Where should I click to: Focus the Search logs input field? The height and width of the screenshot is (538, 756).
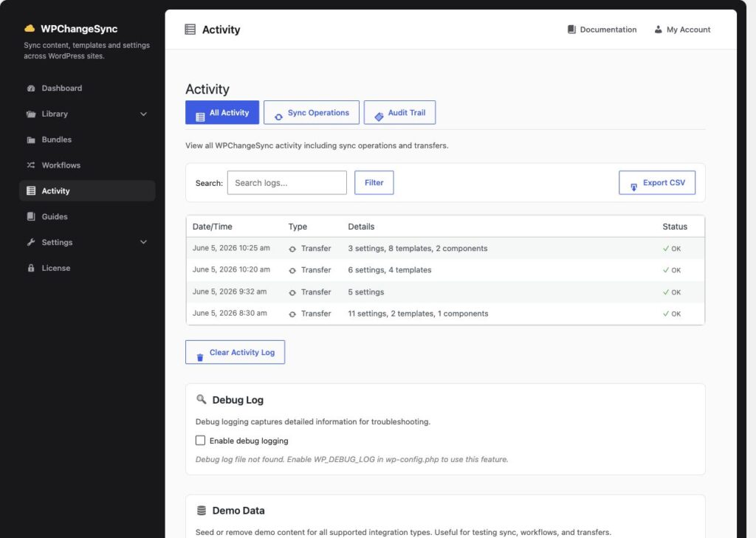pyautogui.click(x=287, y=183)
